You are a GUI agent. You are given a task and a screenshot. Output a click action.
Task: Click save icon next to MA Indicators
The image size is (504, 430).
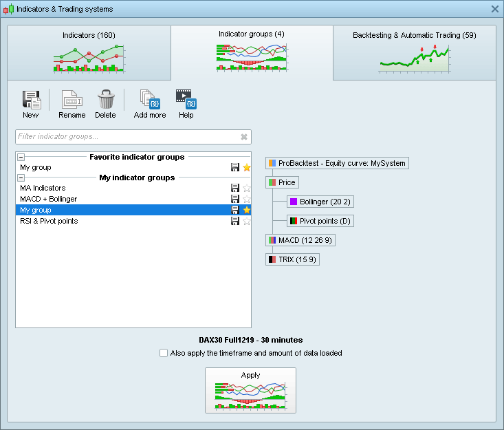click(x=235, y=188)
